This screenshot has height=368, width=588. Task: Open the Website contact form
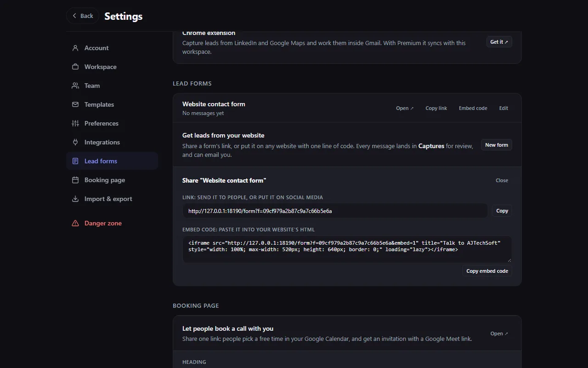click(405, 108)
